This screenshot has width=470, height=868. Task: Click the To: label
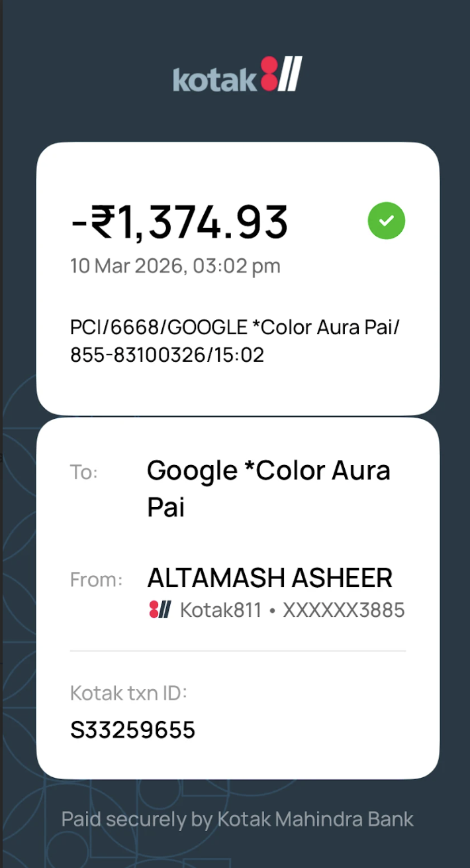[84, 472]
